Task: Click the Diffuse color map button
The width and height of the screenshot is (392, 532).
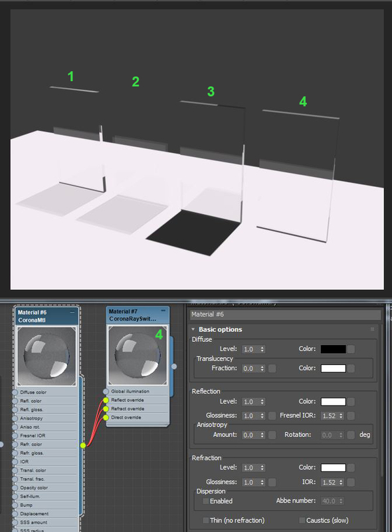Action: tap(351, 349)
